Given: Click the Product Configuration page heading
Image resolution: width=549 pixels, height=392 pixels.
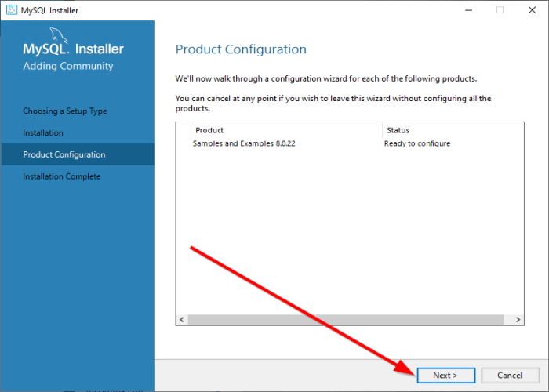Looking at the screenshot, I should click(x=241, y=49).
